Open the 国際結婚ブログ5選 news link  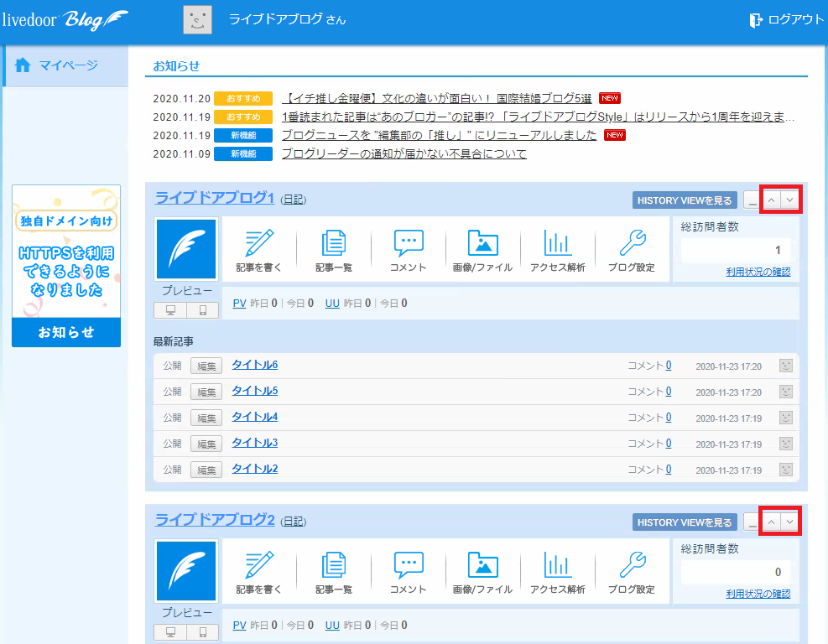point(437,98)
